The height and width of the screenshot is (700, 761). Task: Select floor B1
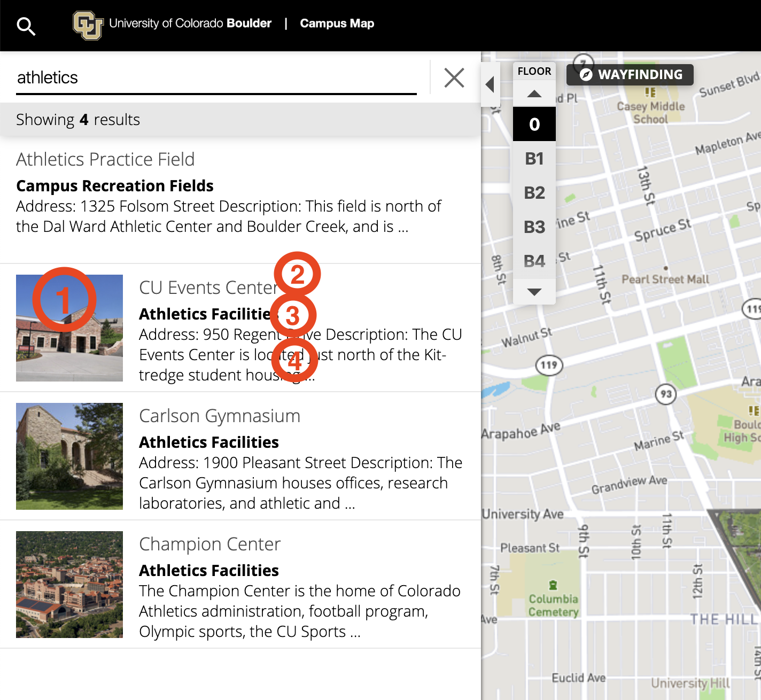[x=534, y=159]
